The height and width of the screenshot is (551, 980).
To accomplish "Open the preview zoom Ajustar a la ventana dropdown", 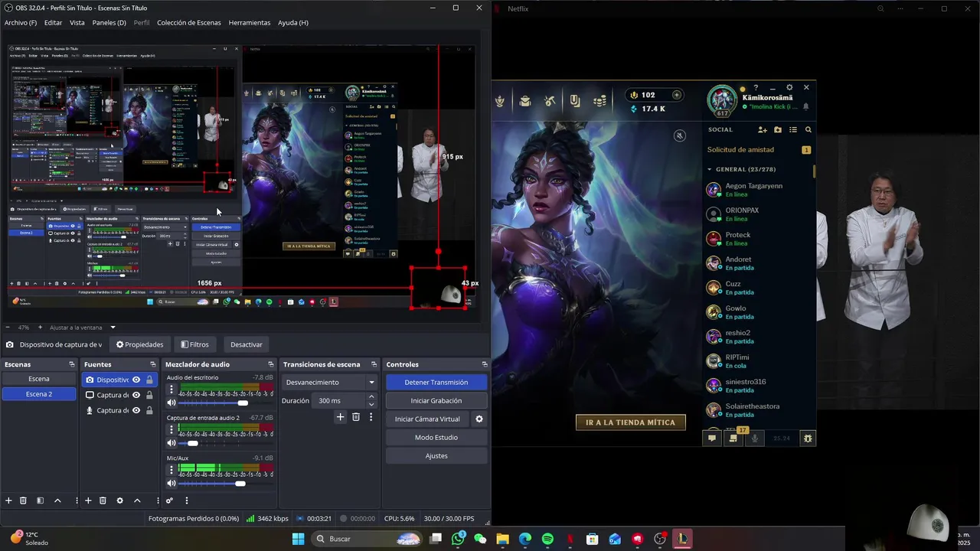I will tap(83, 328).
